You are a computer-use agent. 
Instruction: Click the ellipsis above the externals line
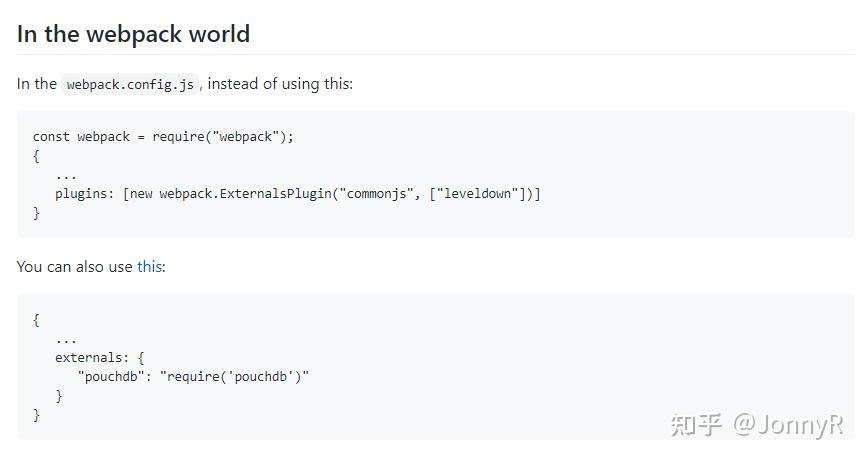click(x=66, y=341)
